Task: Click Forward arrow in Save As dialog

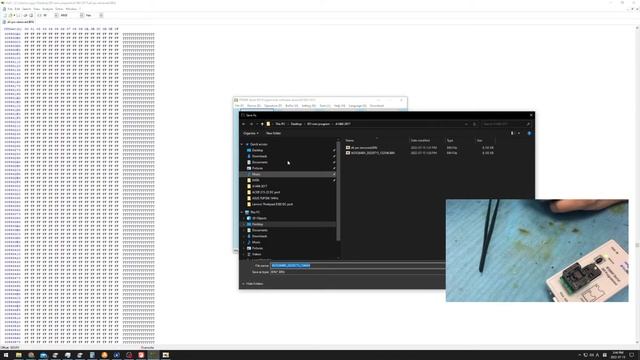Action: (251, 124)
